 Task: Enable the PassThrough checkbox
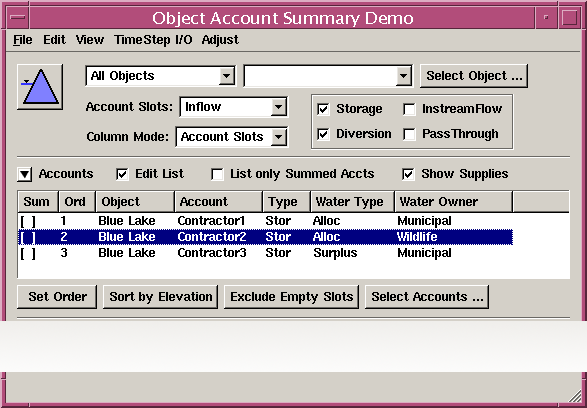[409, 134]
